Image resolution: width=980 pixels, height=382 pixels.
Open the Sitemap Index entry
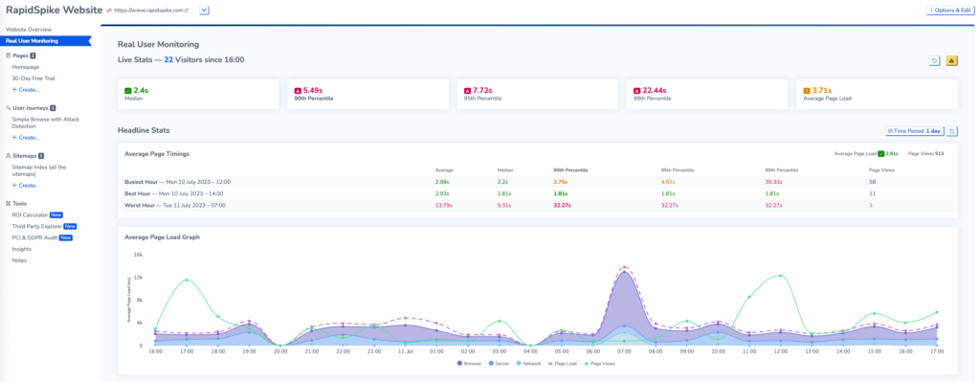[38, 170]
